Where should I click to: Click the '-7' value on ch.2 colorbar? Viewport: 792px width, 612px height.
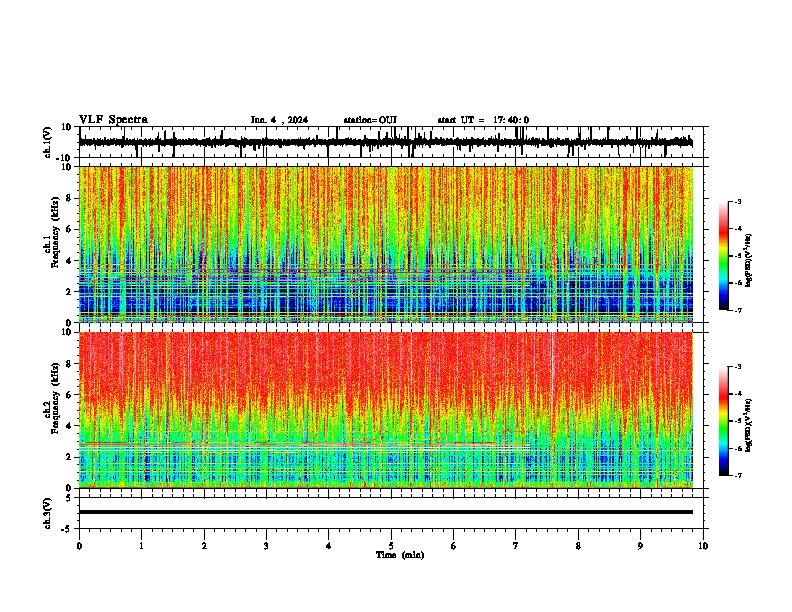tap(737, 475)
